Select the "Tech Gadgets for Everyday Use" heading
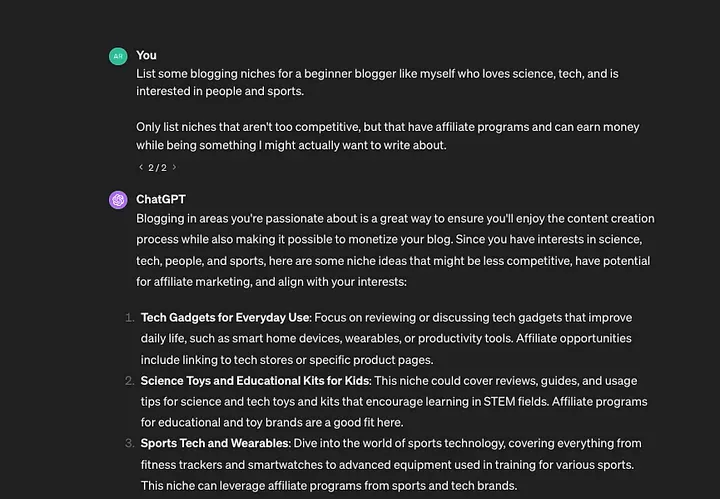 tap(225, 318)
